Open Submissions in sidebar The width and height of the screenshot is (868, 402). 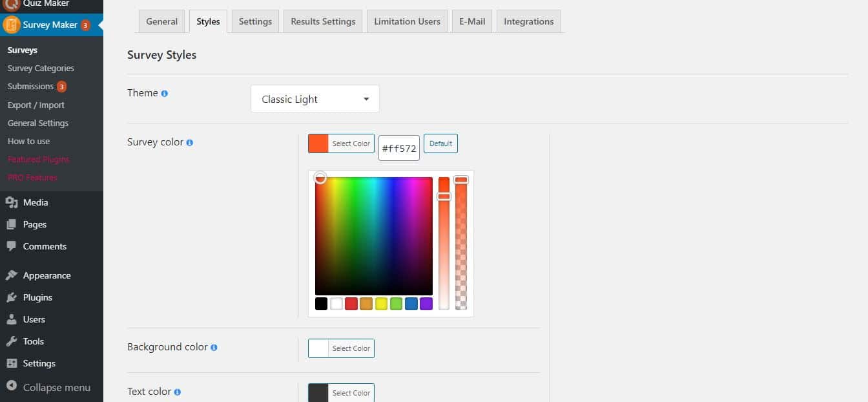click(x=30, y=87)
